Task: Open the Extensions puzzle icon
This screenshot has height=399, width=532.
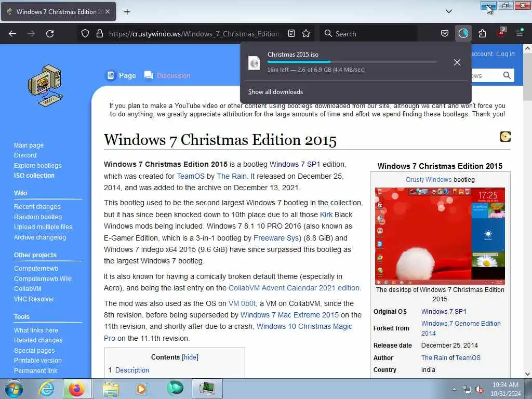Action: click(482, 33)
